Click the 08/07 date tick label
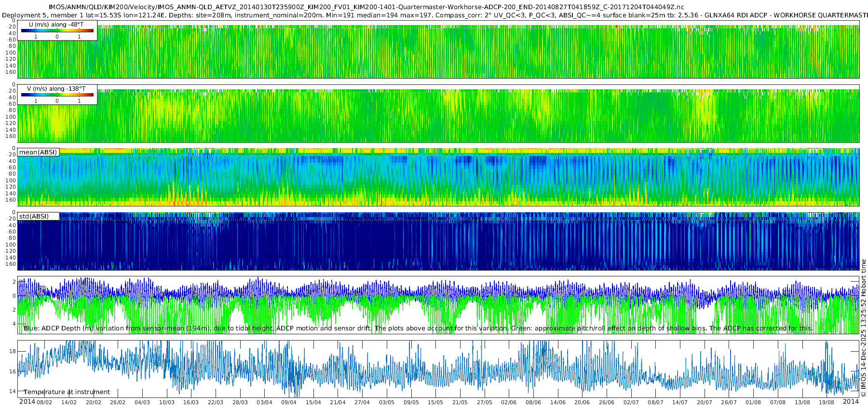 [x=656, y=402]
